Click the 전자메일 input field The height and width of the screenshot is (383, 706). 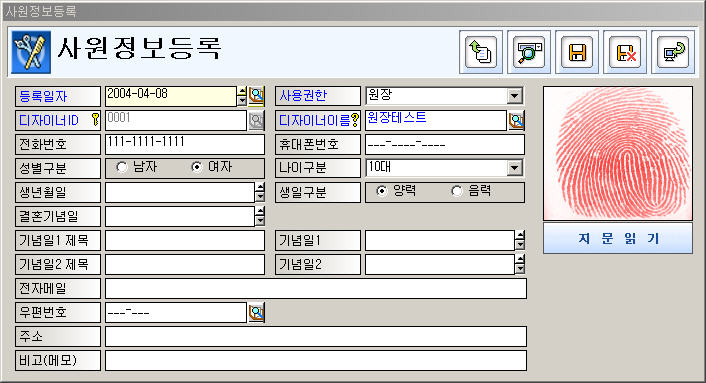(316, 288)
